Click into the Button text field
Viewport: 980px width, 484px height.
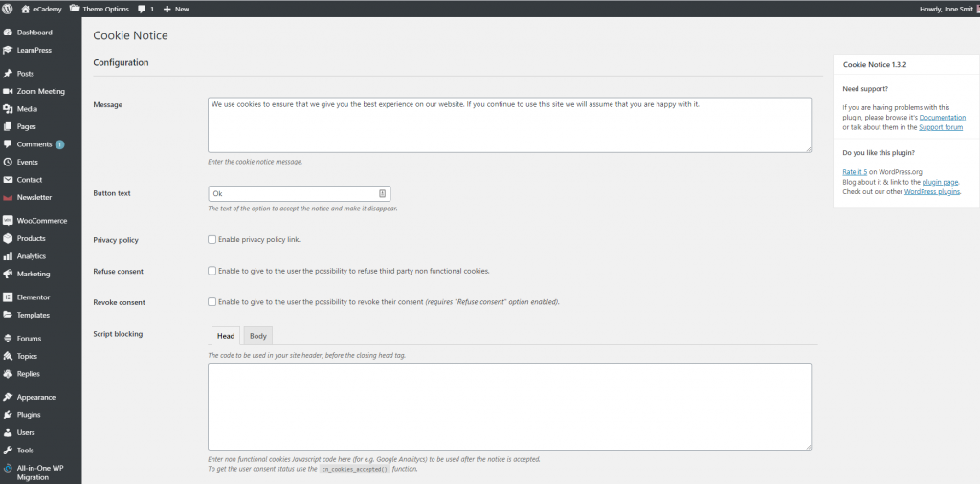293,193
